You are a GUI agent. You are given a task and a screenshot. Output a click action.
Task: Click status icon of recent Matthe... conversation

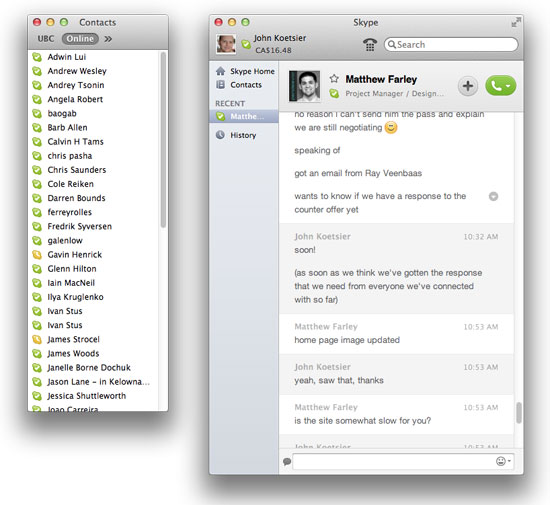[x=220, y=116]
